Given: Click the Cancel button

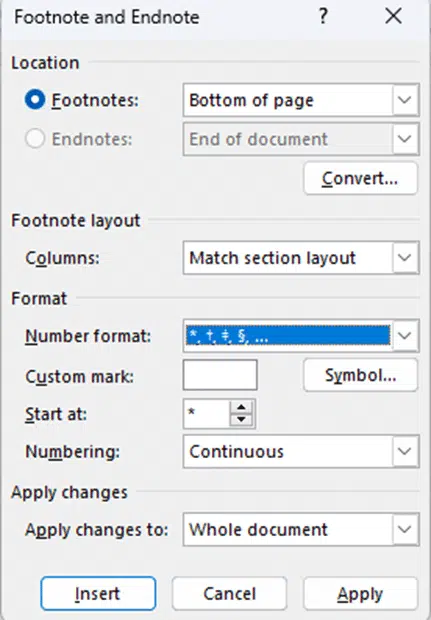Looking at the screenshot, I should (229, 594).
